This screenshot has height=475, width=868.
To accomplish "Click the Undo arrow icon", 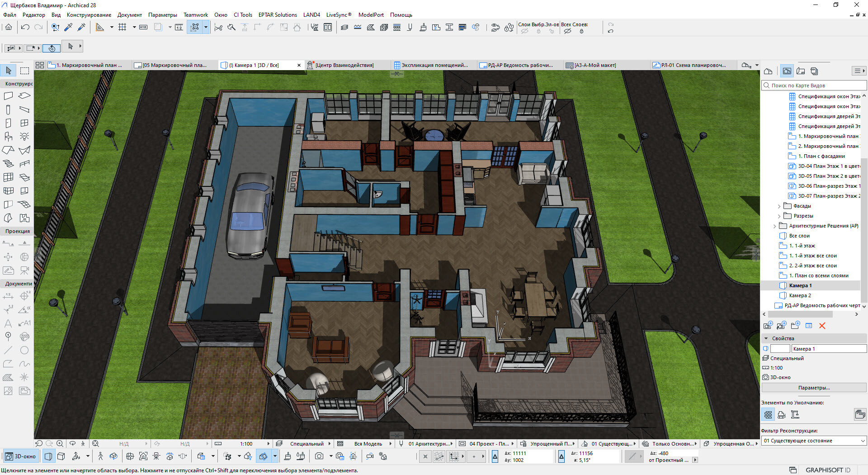I will (x=25, y=28).
